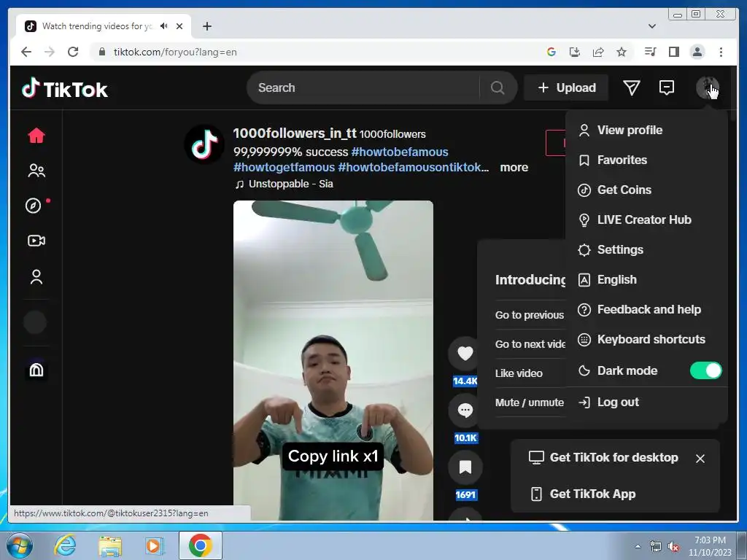Open the Following feed icon in sidebar

(36, 171)
